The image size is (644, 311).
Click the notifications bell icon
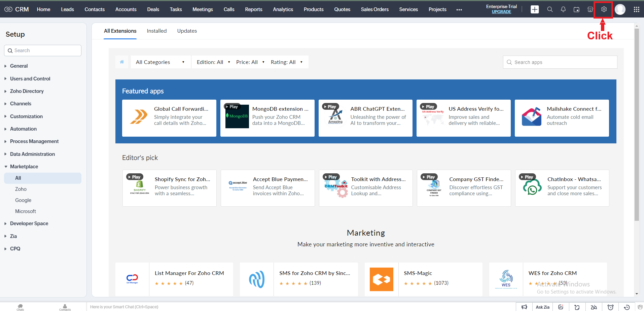pyautogui.click(x=563, y=9)
